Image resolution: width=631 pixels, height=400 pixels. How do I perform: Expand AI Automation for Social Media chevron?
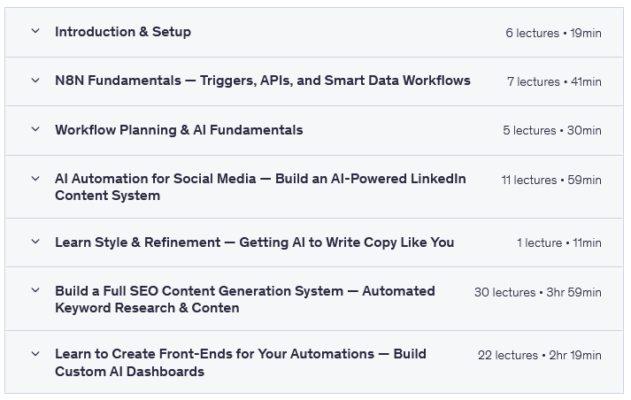coord(36,178)
